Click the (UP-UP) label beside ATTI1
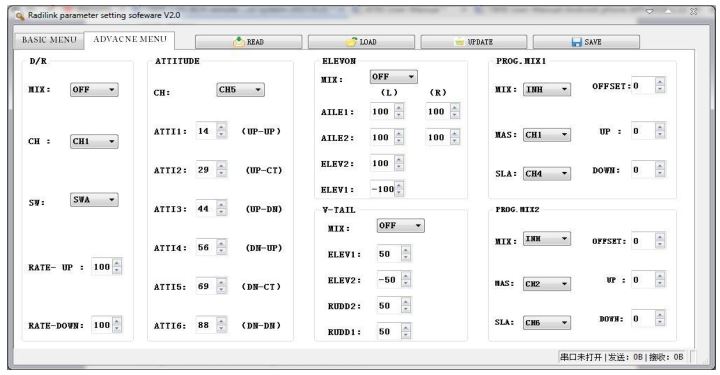The height and width of the screenshot is (375, 720). pyautogui.click(x=261, y=131)
